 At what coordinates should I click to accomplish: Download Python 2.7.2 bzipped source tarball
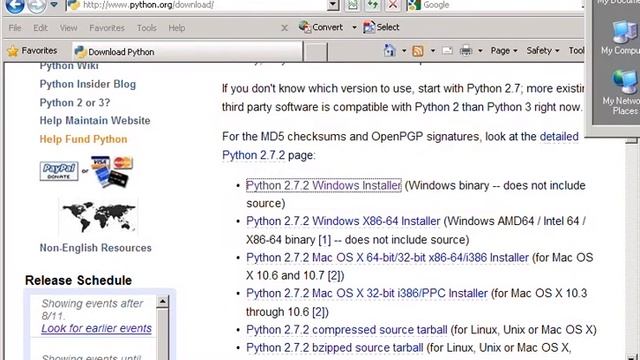335,348
